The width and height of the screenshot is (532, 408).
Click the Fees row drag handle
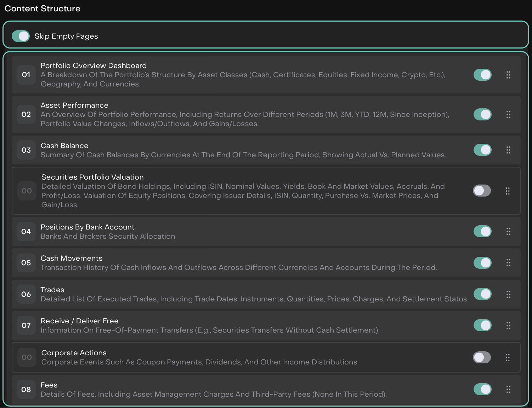pyautogui.click(x=508, y=389)
